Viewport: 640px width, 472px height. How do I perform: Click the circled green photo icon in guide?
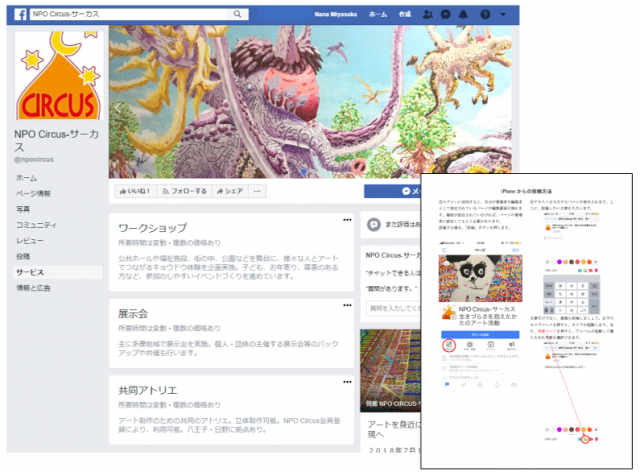[585, 440]
